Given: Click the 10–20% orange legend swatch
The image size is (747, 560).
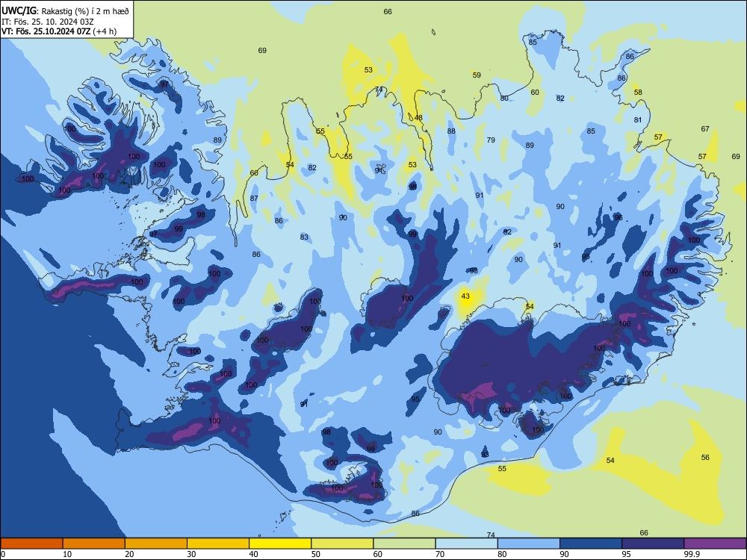Looking at the screenshot, I should (94, 544).
